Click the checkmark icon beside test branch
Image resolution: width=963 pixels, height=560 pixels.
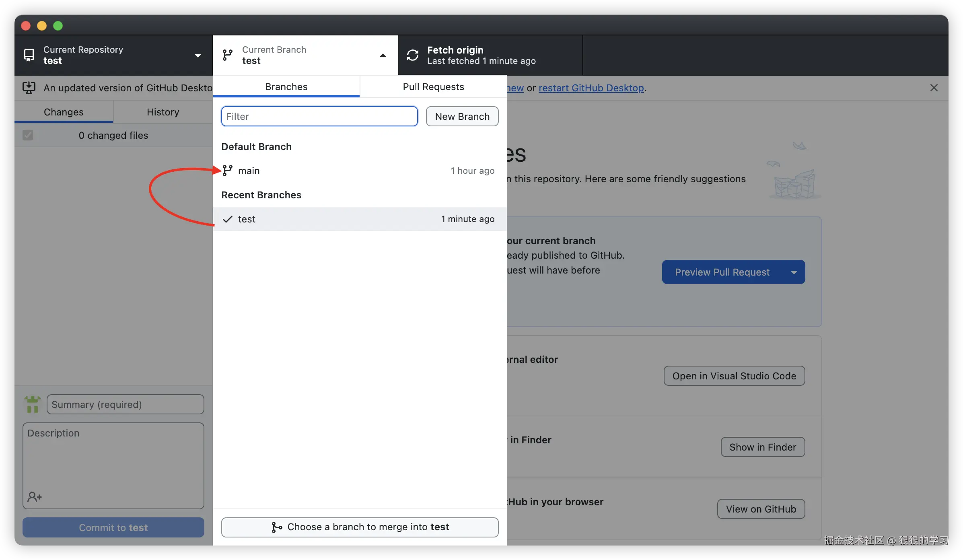(x=228, y=219)
